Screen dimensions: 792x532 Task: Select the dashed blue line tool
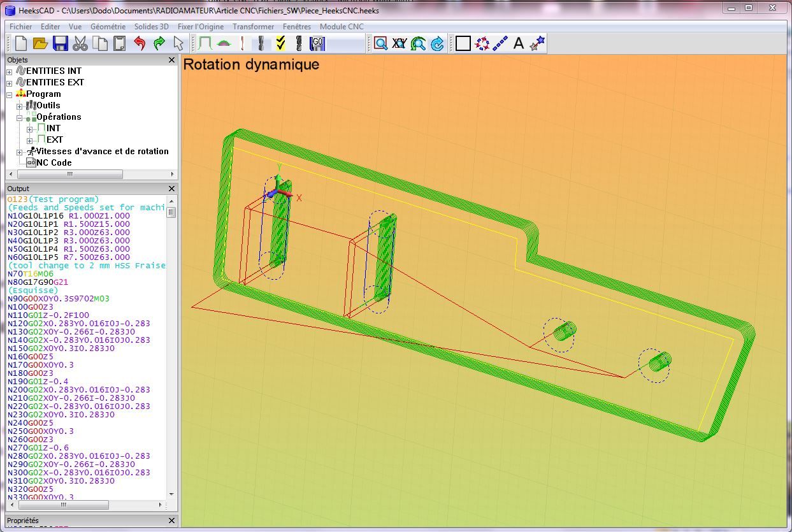click(x=500, y=43)
